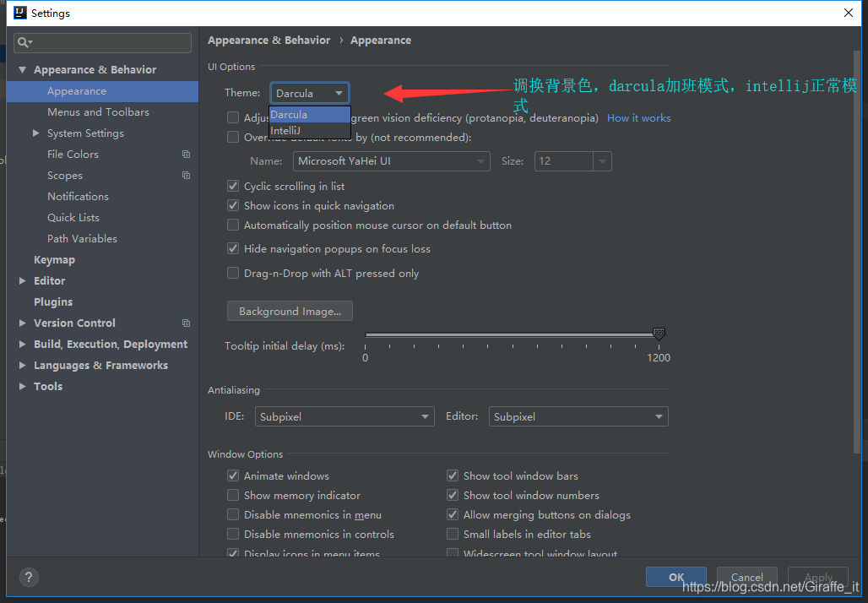
Task: Open the How it works link
Action: [x=639, y=118]
